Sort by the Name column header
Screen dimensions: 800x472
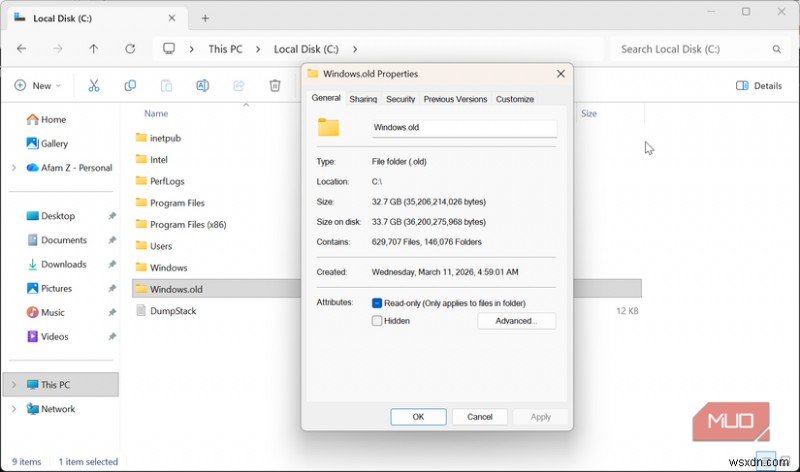tap(156, 113)
